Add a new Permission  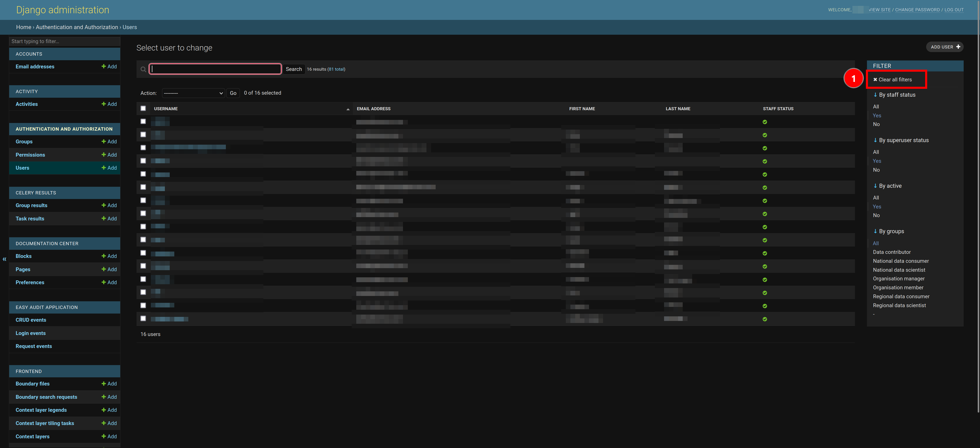click(x=109, y=155)
